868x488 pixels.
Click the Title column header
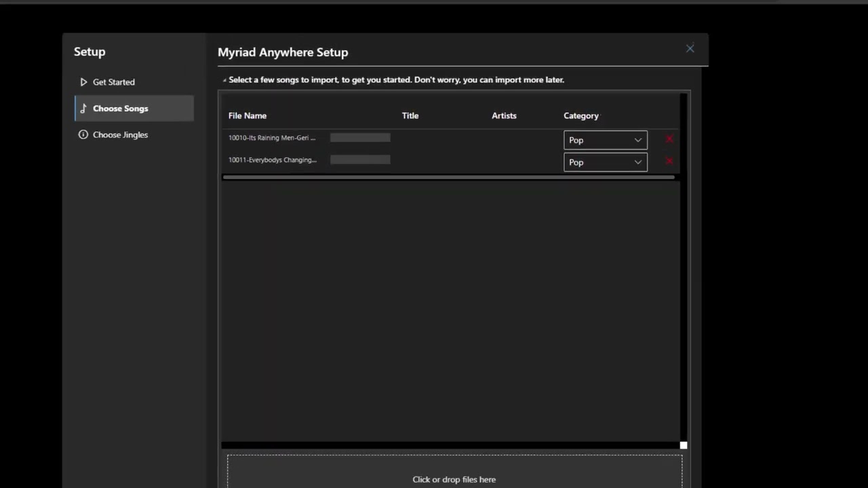pyautogui.click(x=410, y=116)
